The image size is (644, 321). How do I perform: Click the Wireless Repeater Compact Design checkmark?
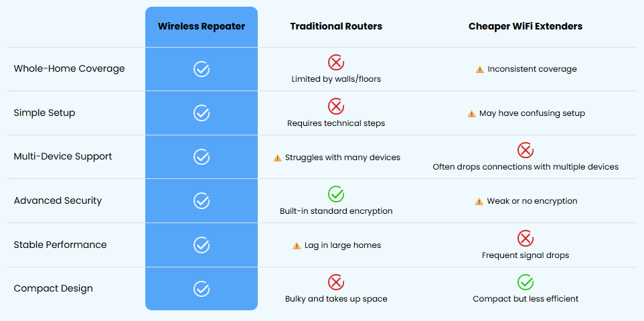pos(202,289)
